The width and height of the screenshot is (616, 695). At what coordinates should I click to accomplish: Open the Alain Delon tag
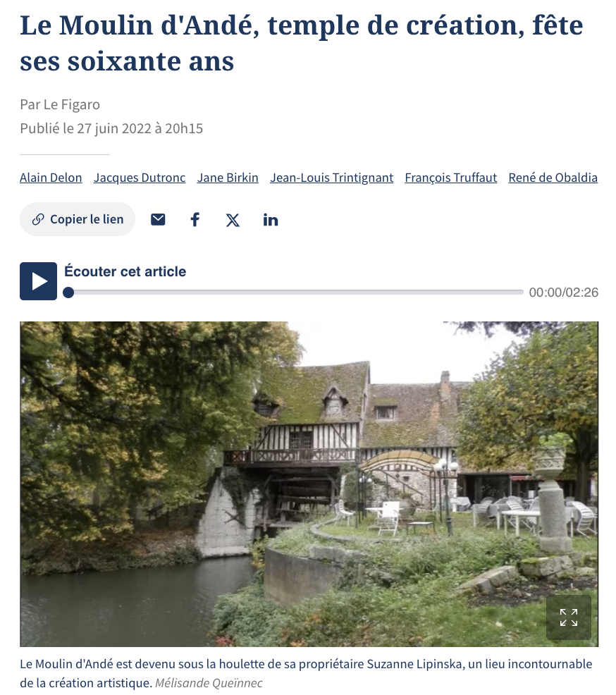click(x=51, y=178)
